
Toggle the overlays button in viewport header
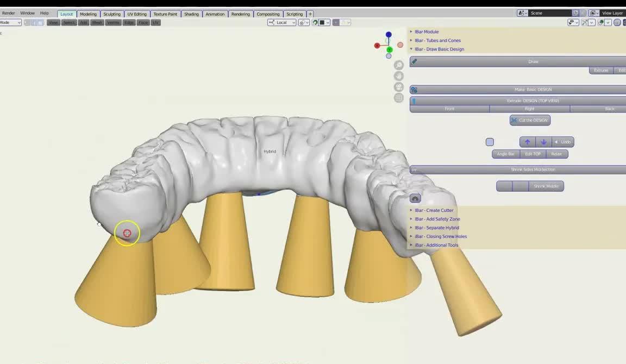point(601,23)
